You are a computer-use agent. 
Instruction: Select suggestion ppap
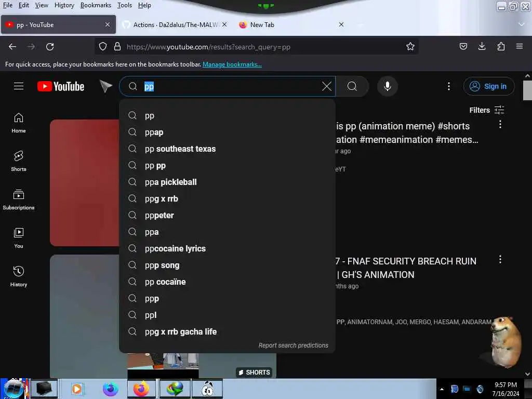pos(228,132)
